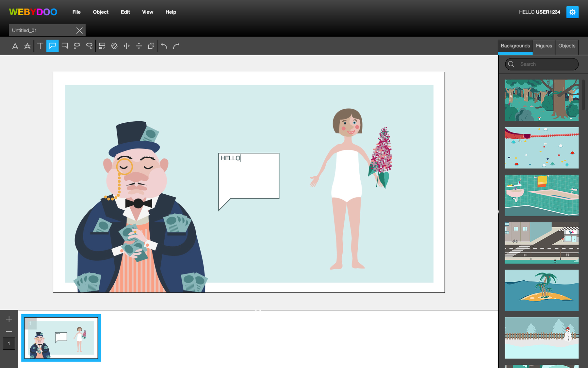Open the settings gear

point(572,12)
